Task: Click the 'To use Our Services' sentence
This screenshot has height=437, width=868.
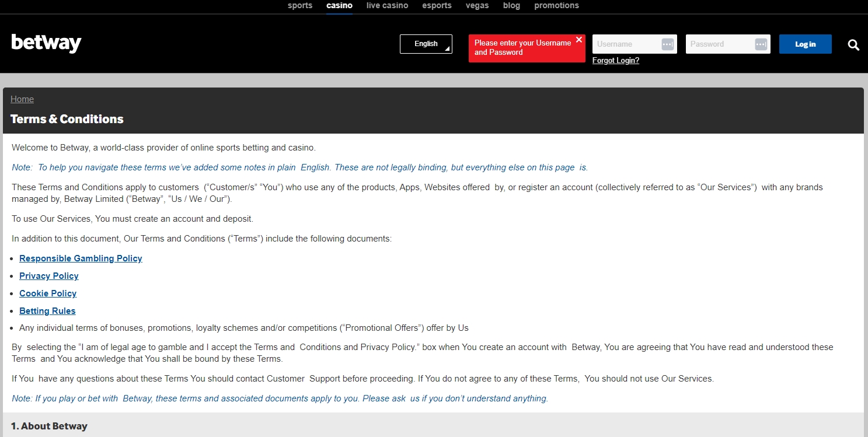Action: 133,219
